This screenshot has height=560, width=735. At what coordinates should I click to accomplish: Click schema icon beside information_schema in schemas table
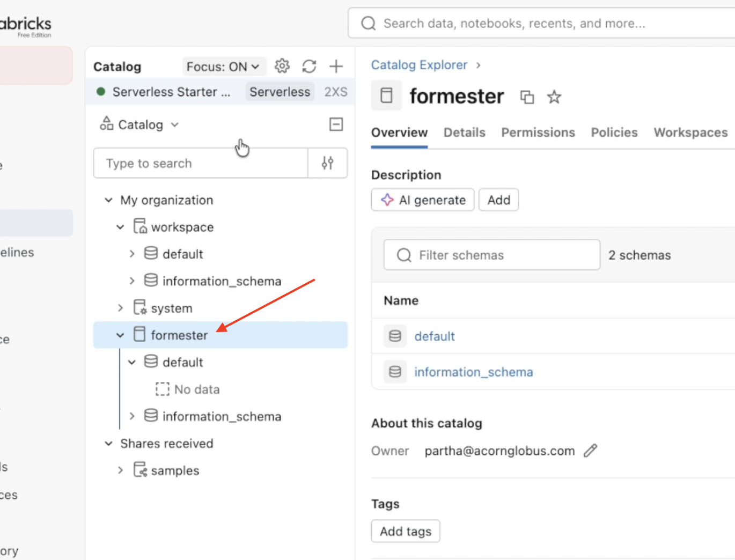tap(395, 372)
